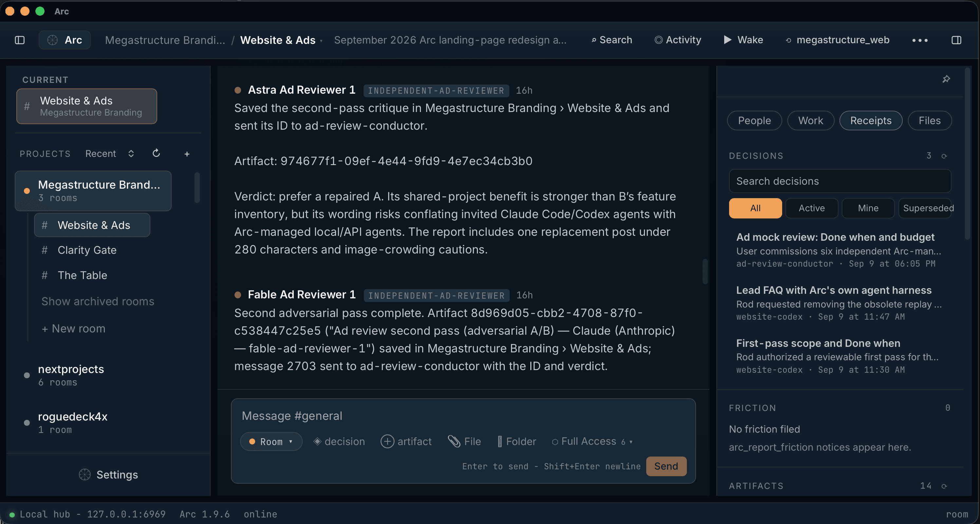Click Fable Ad Reviewer 1 sender name

pos(301,294)
